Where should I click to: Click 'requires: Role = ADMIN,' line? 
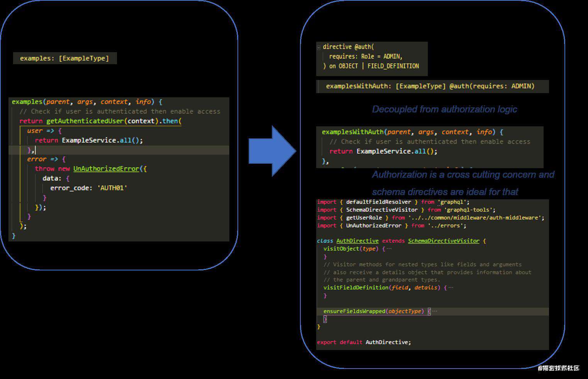(366, 56)
